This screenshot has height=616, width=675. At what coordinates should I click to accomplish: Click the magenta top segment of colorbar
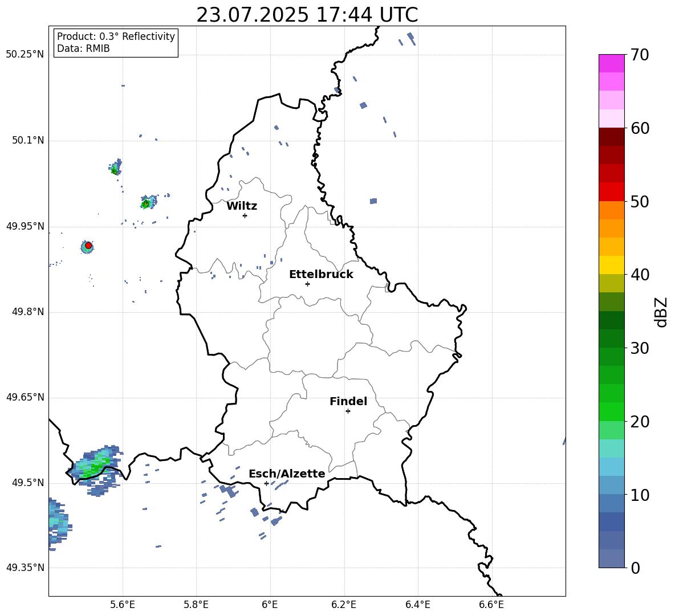(x=611, y=63)
